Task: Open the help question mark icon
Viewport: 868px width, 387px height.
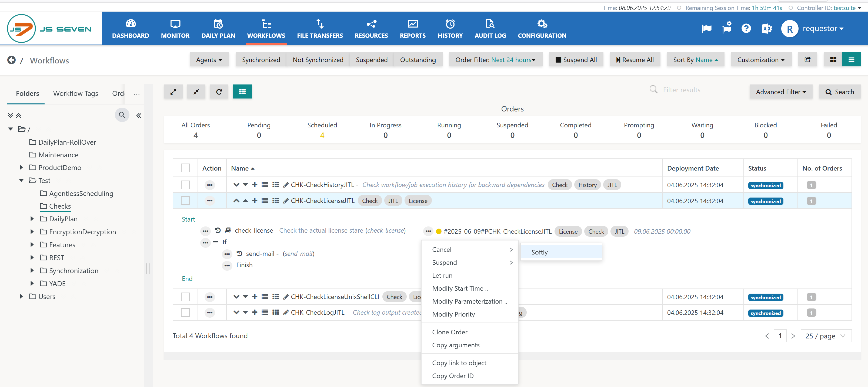Action: click(x=746, y=29)
